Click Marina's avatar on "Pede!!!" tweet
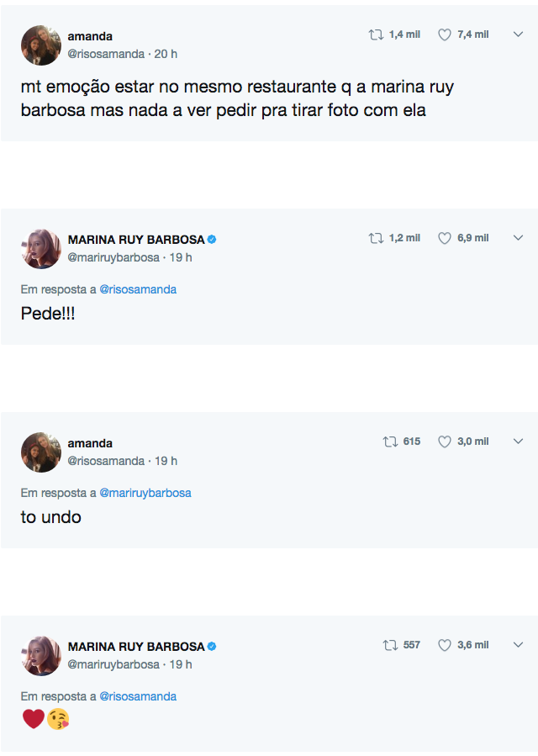 coord(41,249)
